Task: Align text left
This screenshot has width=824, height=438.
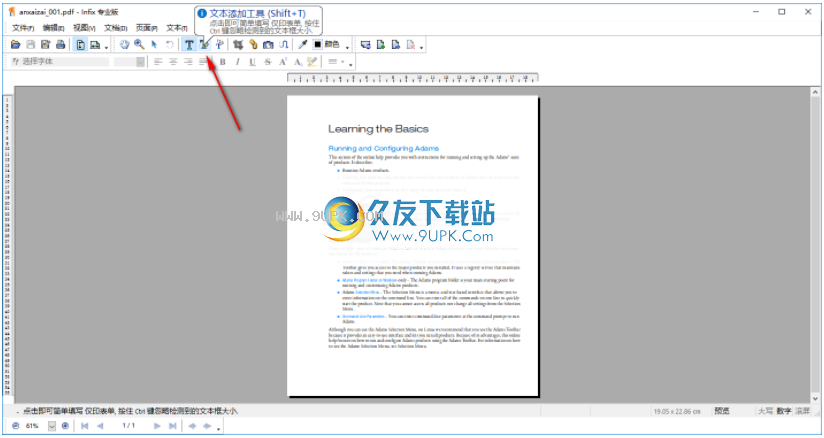Action: point(158,62)
